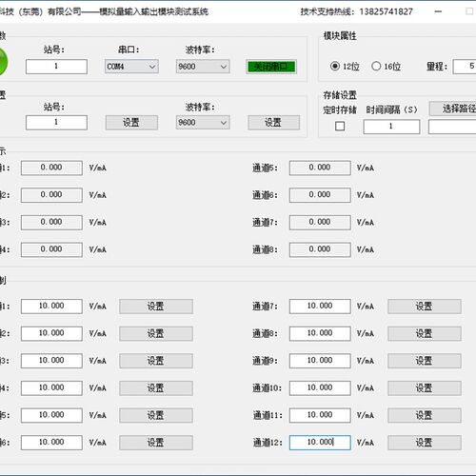The image size is (476, 476).
Task: Click 设置 button for output channel 2
Action: pos(156,333)
